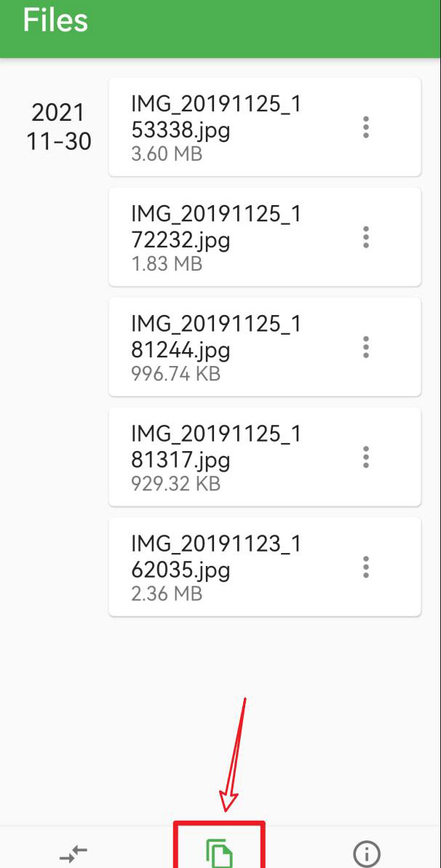Tap the 1.83 MB file size text
The width and height of the screenshot is (441, 868).
point(167,264)
